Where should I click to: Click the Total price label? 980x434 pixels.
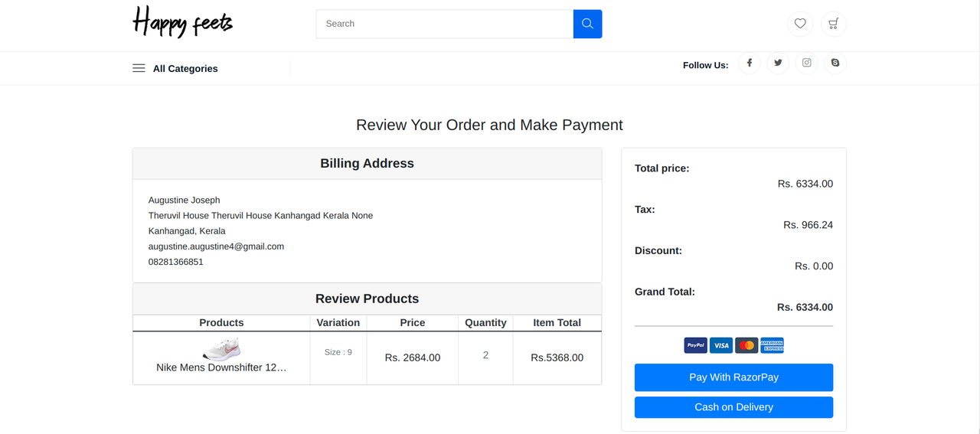click(x=661, y=168)
